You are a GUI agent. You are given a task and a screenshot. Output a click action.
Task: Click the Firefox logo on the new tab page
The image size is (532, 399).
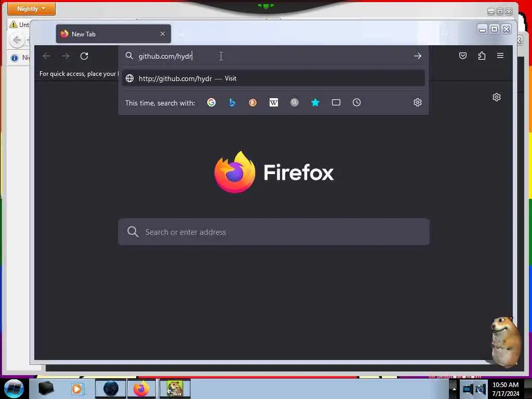235,172
